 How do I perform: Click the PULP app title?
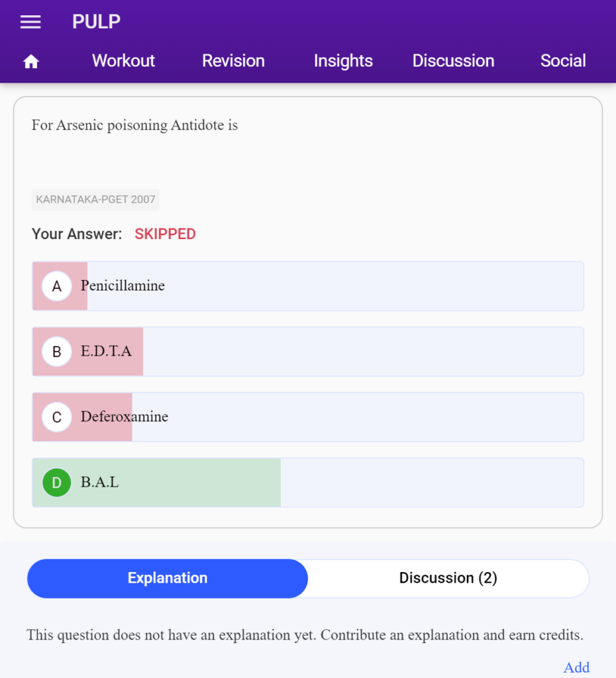click(x=96, y=22)
